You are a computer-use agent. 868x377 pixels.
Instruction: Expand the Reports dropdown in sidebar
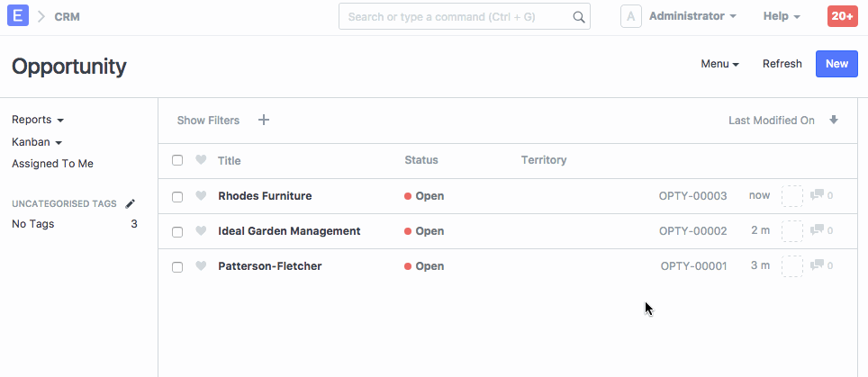click(38, 120)
